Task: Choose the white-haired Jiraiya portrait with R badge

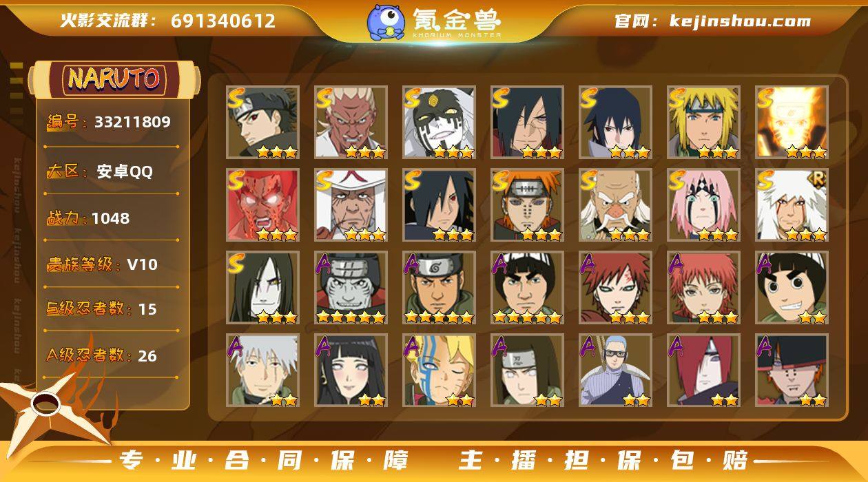Action: 792,205
